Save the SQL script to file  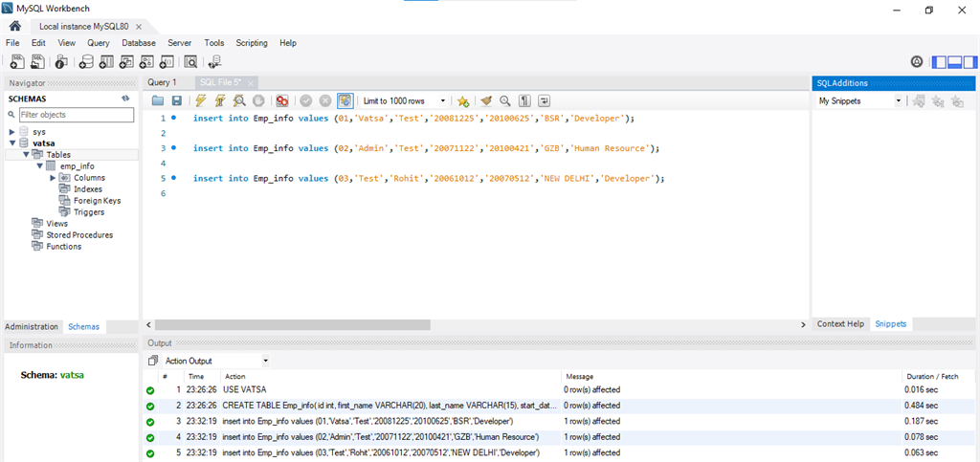pos(176,100)
